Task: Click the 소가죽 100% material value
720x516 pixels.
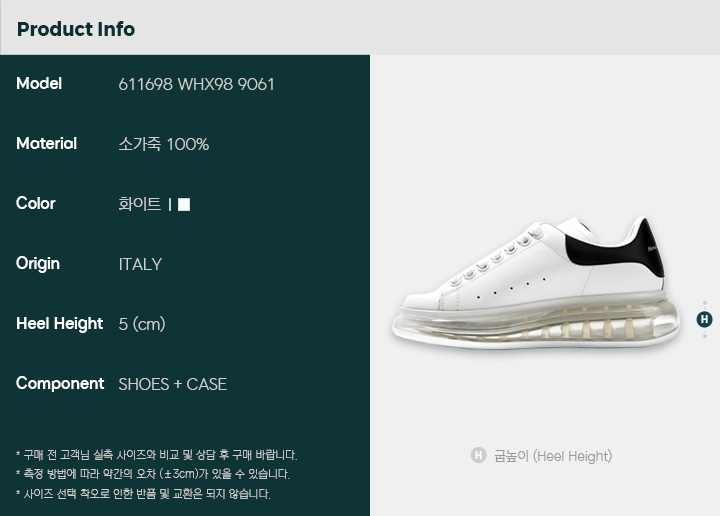Action: click(163, 144)
